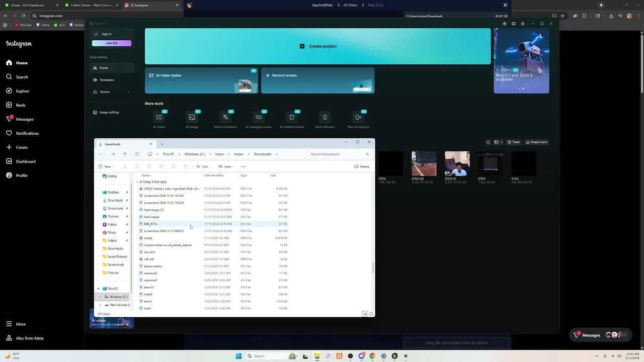Viewport: 644px width, 362px height.
Task: Open Chrome downloads icon in toolbar
Action: [611, 16]
